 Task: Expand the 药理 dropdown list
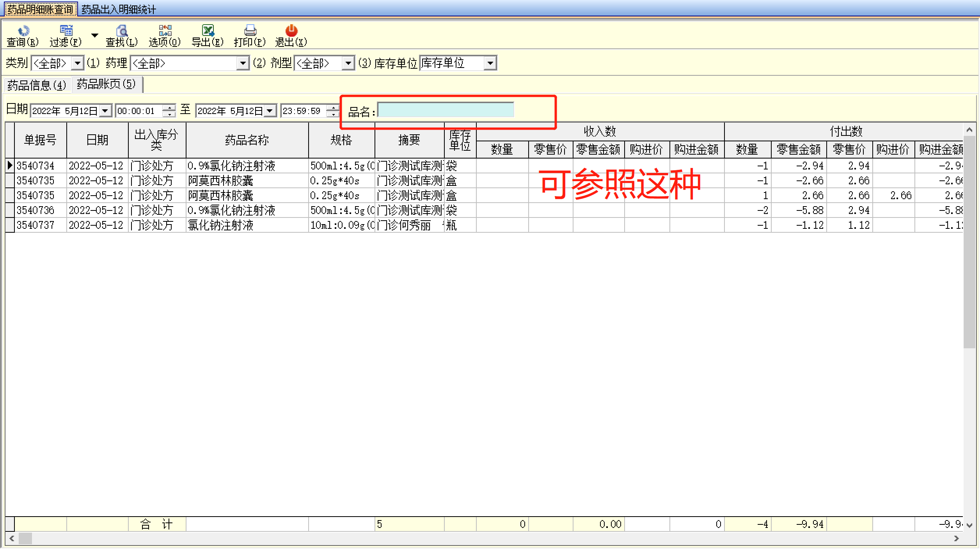[x=243, y=63]
